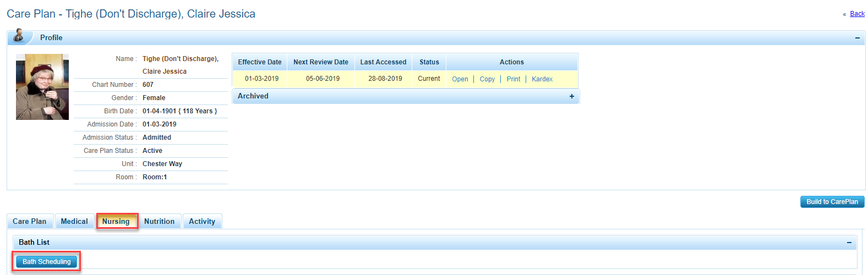Copy the current care plan
868x275 pixels.
[x=487, y=79]
